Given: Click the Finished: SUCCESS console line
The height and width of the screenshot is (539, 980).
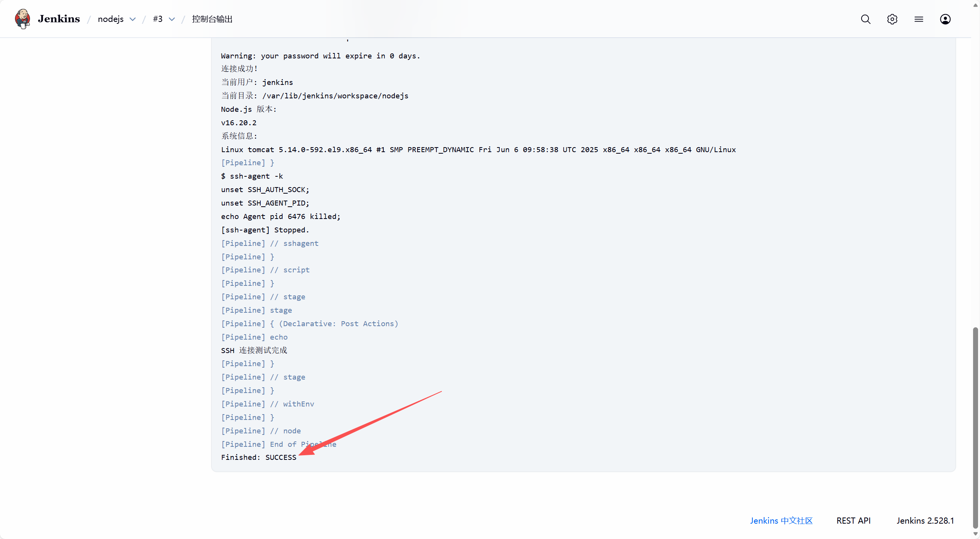Looking at the screenshot, I should click(259, 457).
